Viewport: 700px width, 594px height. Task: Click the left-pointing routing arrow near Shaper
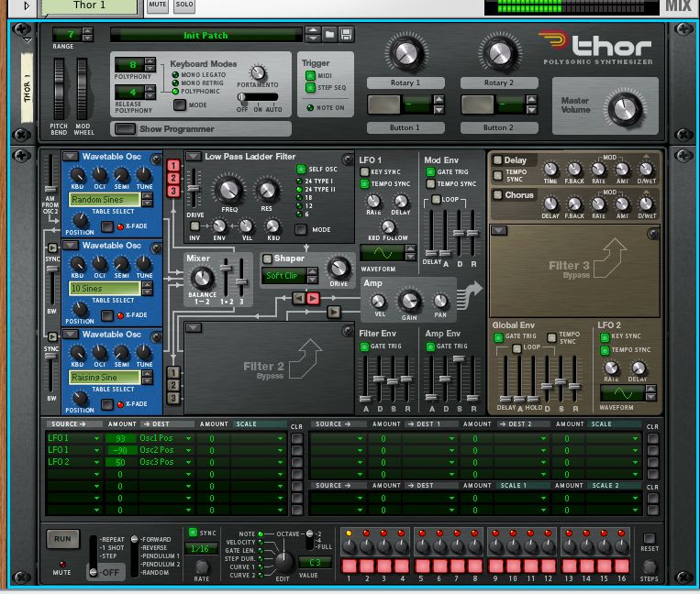click(299, 297)
